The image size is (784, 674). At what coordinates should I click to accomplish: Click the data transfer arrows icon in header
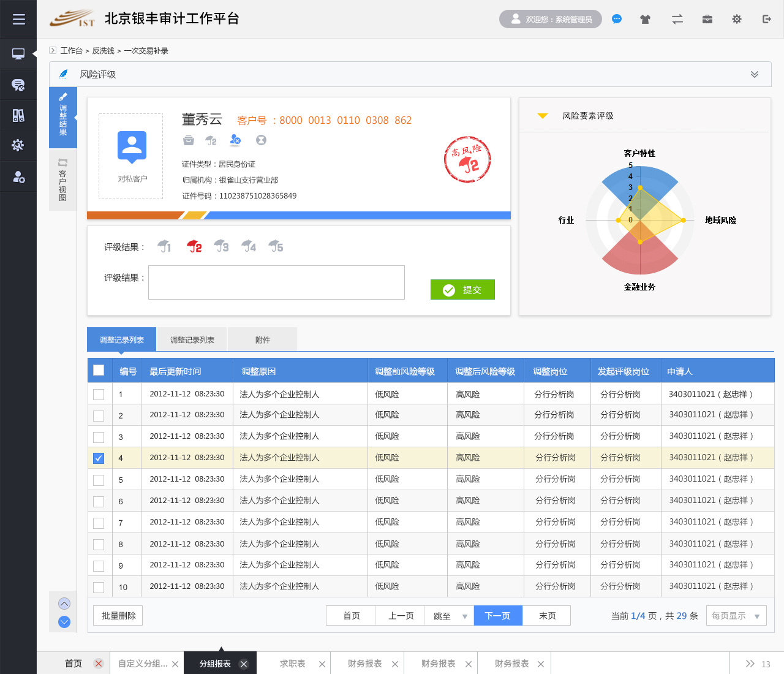(677, 19)
